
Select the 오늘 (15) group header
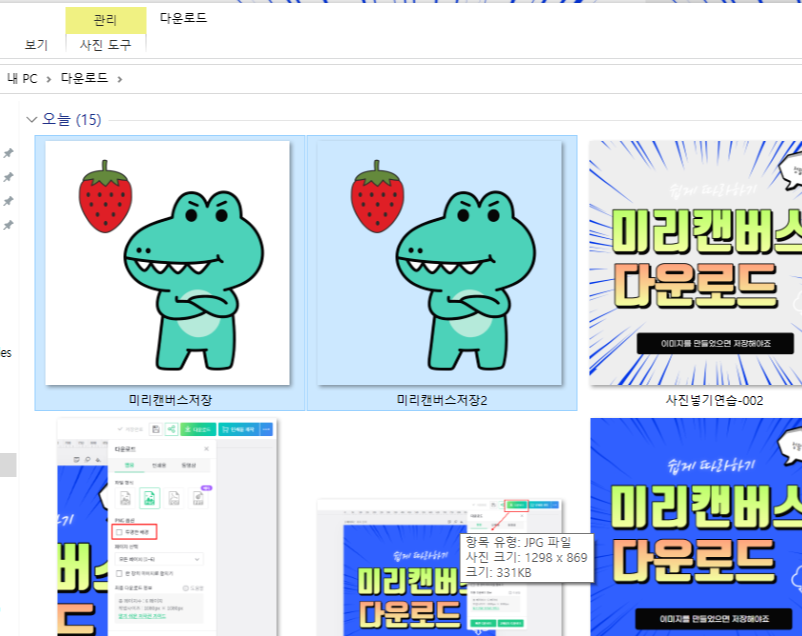click(72, 120)
